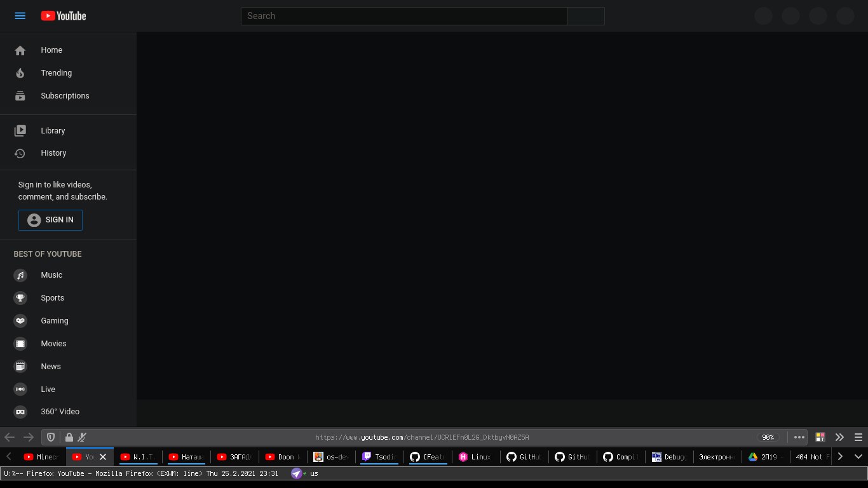Open the Music category

pyautogui.click(x=68, y=275)
